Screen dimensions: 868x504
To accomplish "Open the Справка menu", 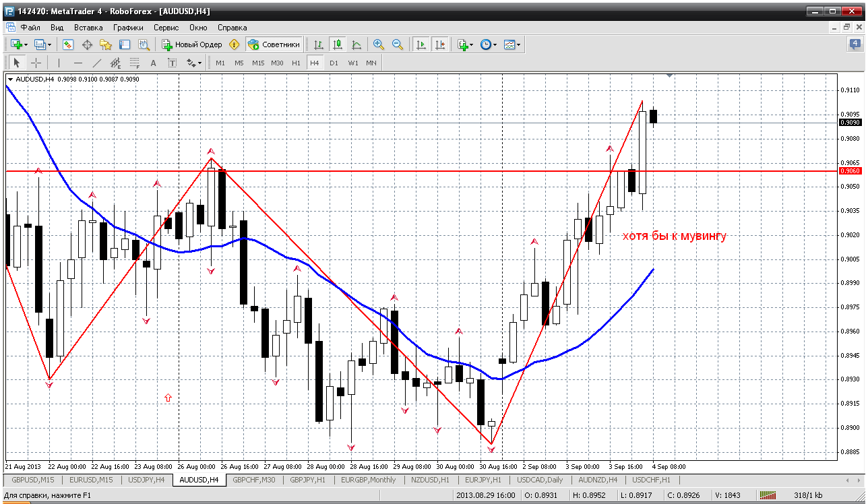I will click(232, 28).
